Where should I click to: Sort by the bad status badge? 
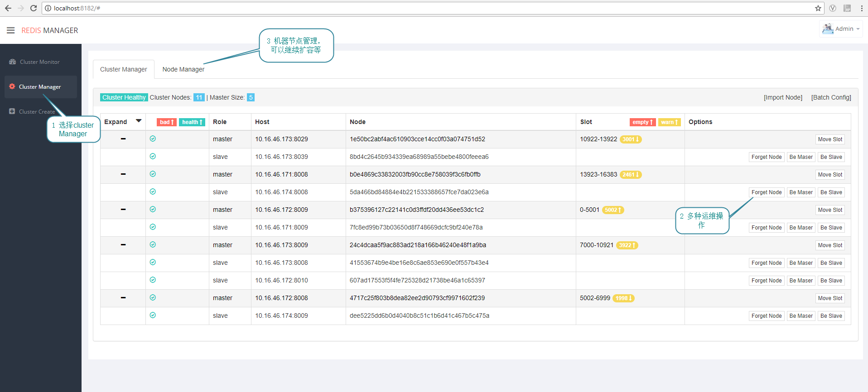(x=167, y=122)
